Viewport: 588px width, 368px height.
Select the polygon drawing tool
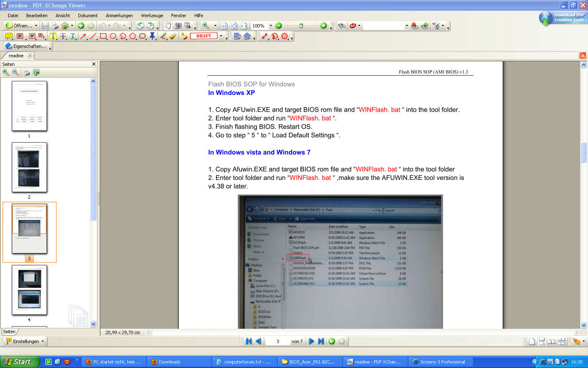coord(133,36)
